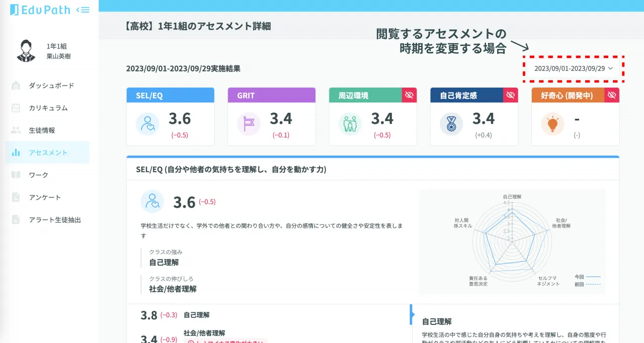Click the page title 1年1組のアセスメント詳細
Viewport: 644px width, 343px height.
pos(214,26)
